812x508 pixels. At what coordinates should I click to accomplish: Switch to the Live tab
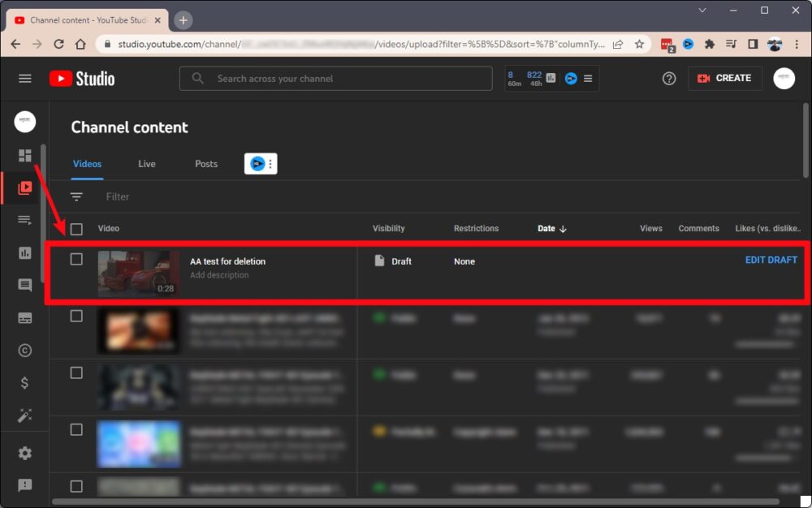point(146,163)
